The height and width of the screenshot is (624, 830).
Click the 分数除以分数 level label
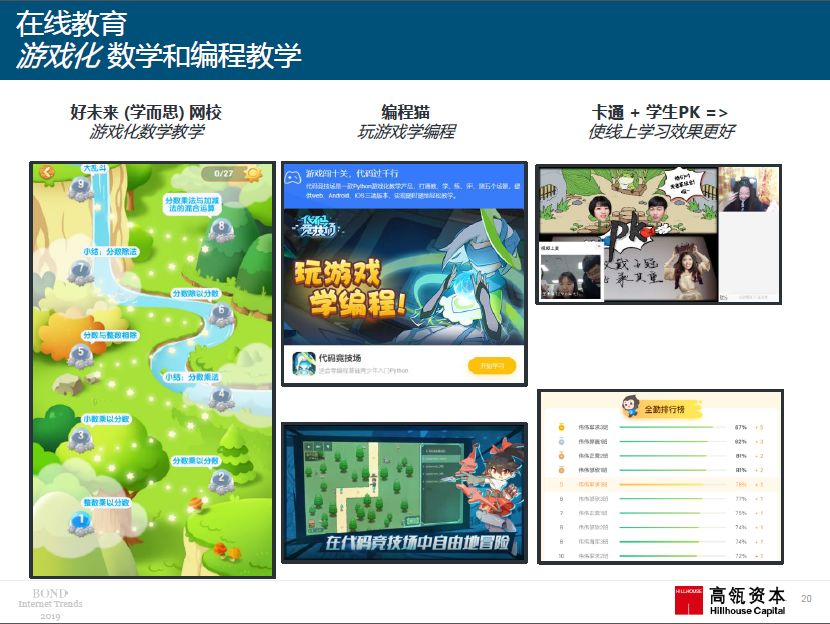tap(195, 293)
